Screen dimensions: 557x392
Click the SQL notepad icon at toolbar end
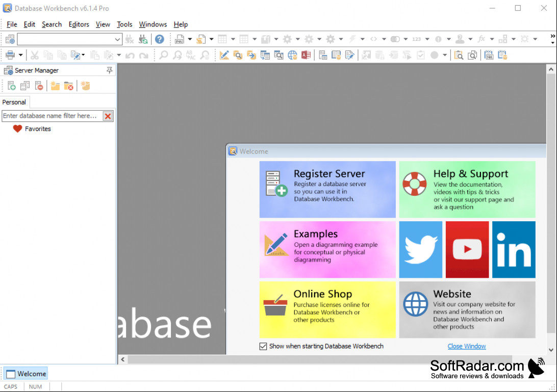coord(489,55)
